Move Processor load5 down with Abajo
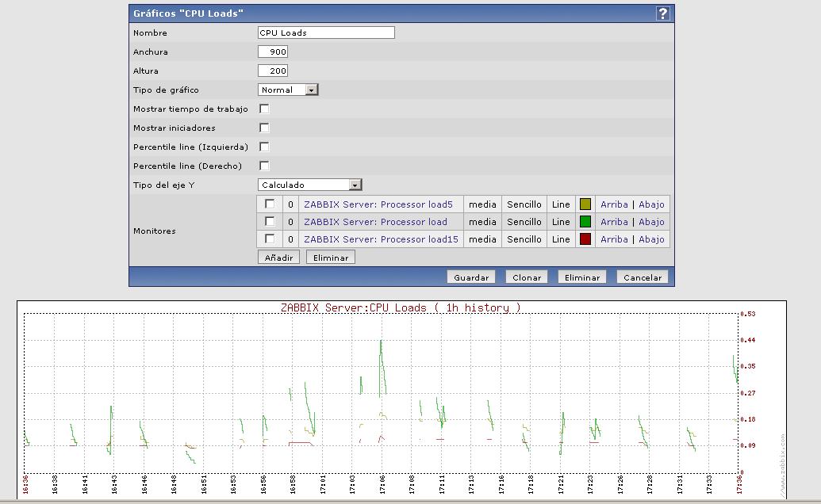Screen dimensions: 821x504 pyautogui.click(x=651, y=204)
